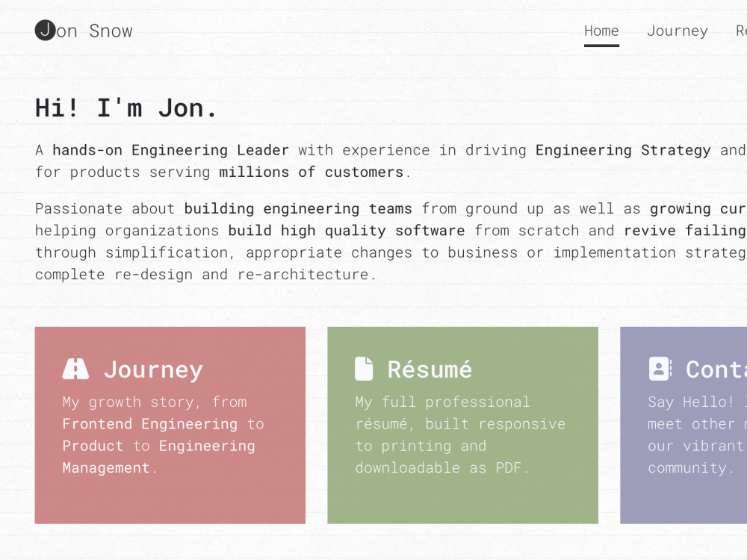Image resolution: width=747 pixels, height=560 pixels.
Task: Open the Contact card heading
Action: 716,370
